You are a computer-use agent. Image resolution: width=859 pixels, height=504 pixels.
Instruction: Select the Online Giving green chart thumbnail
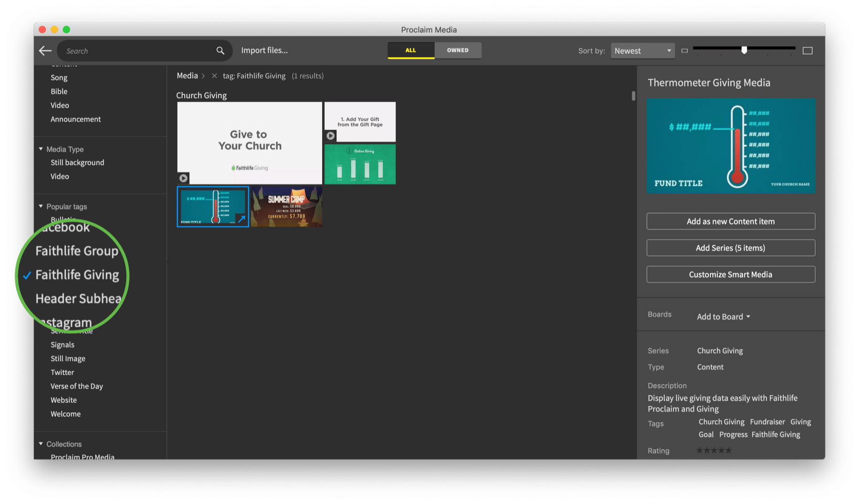point(360,164)
